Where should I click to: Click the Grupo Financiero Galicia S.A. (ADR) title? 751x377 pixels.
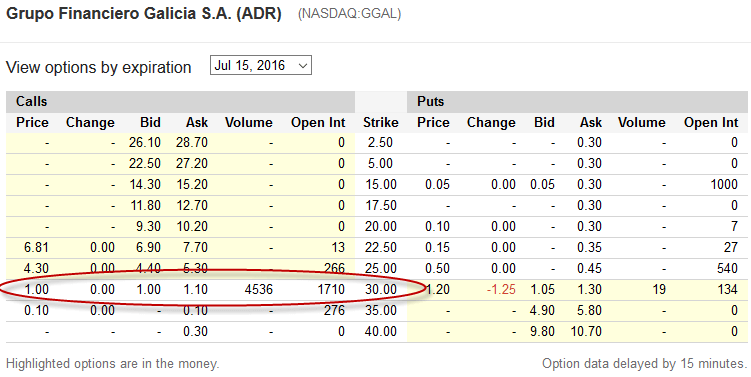click(144, 13)
